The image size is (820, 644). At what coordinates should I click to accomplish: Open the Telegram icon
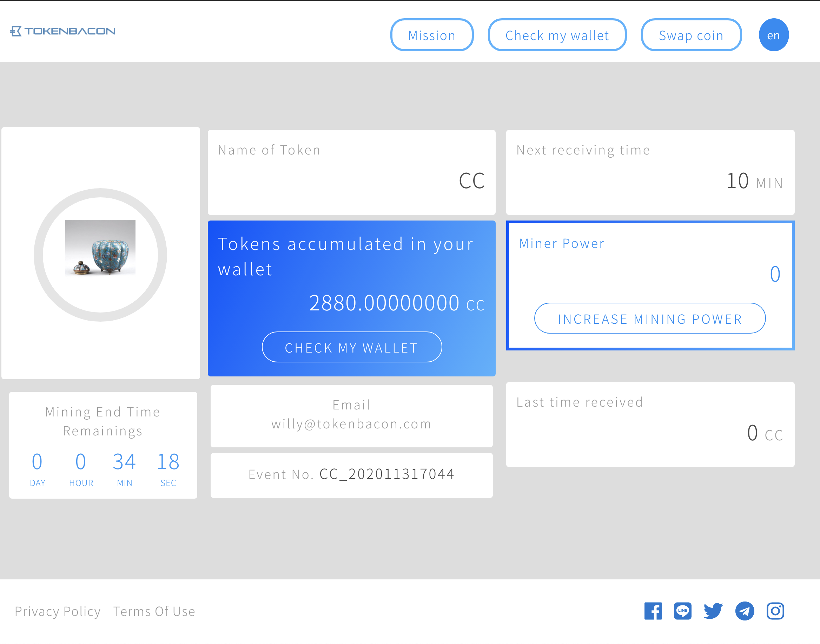745,611
